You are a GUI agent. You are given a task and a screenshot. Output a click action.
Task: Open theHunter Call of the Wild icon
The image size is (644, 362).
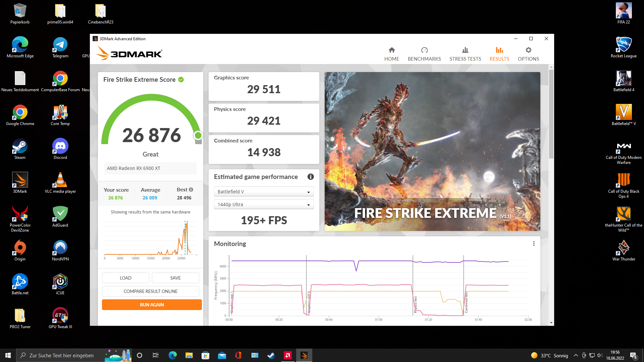(x=624, y=219)
